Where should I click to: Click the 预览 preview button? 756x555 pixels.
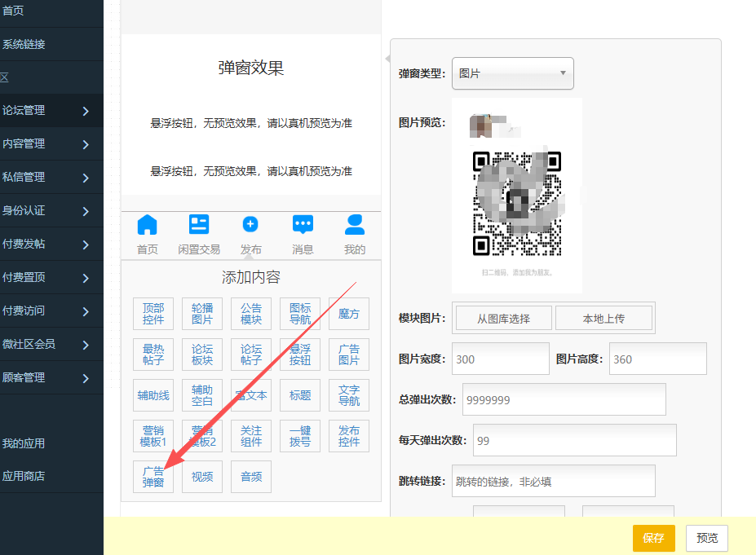click(707, 538)
